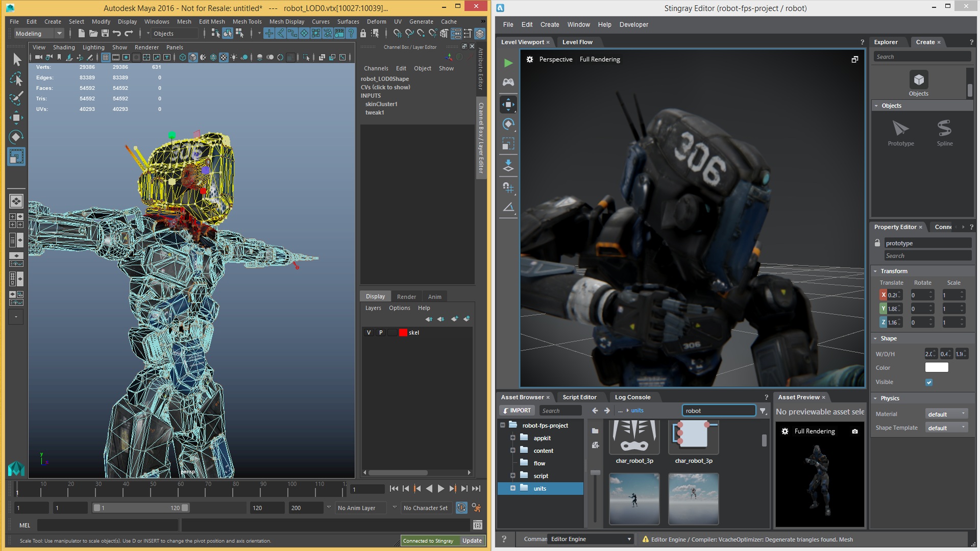Viewport: 980px width, 551px height.
Task: Open the white Color swatch
Action: pyautogui.click(x=937, y=368)
